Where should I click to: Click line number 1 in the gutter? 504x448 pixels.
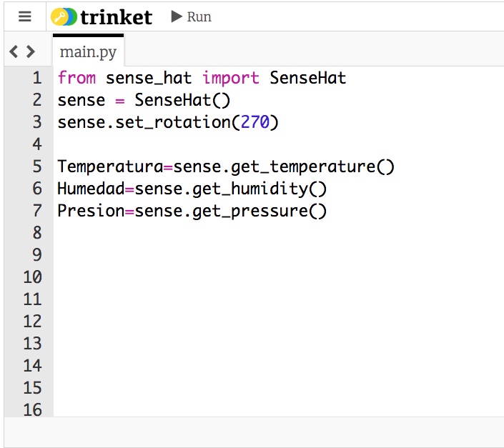pyautogui.click(x=37, y=78)
